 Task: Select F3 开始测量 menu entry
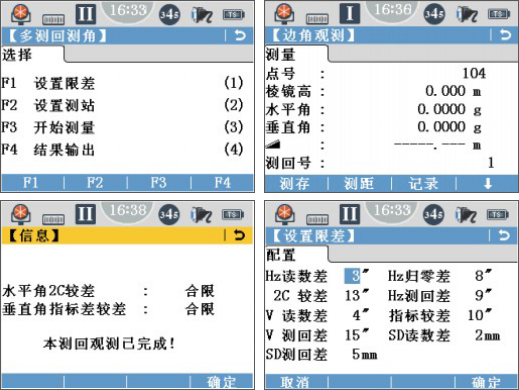[x=122, y=127]
